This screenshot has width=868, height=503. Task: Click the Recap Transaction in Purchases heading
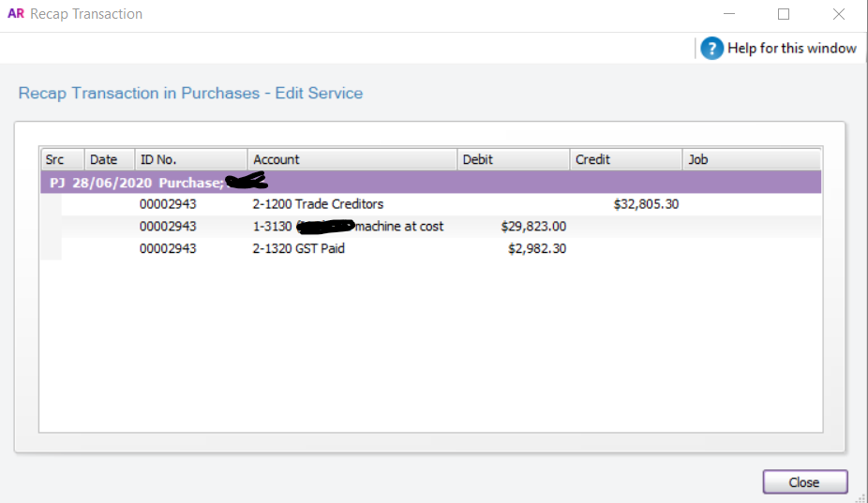tap(190, 93)
